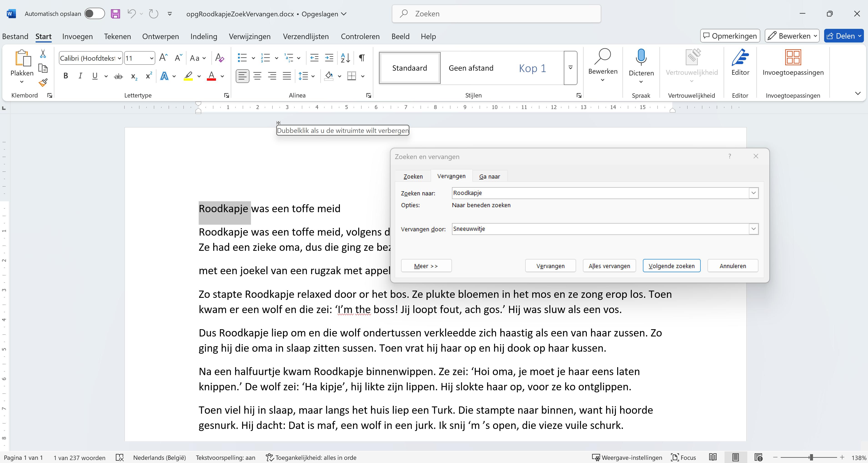868x463 pixels.
Task: Open the font size dropdown
Action: tap(152, 58)
